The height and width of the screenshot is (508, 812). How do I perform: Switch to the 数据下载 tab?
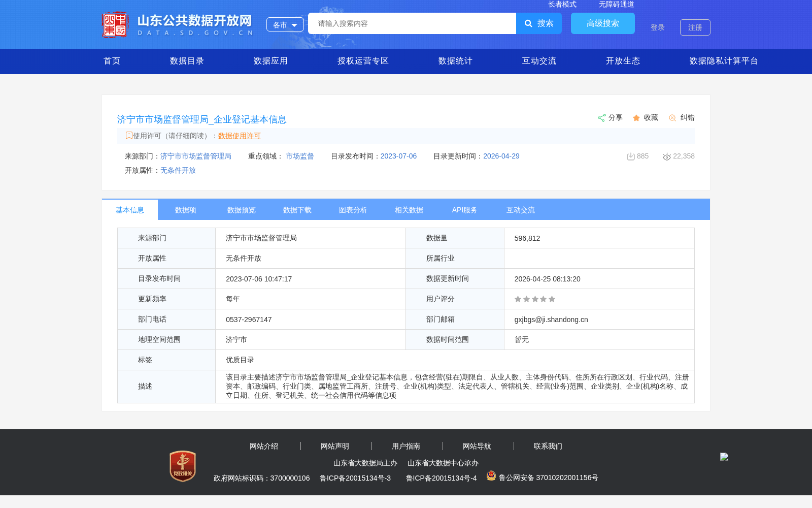297,210
